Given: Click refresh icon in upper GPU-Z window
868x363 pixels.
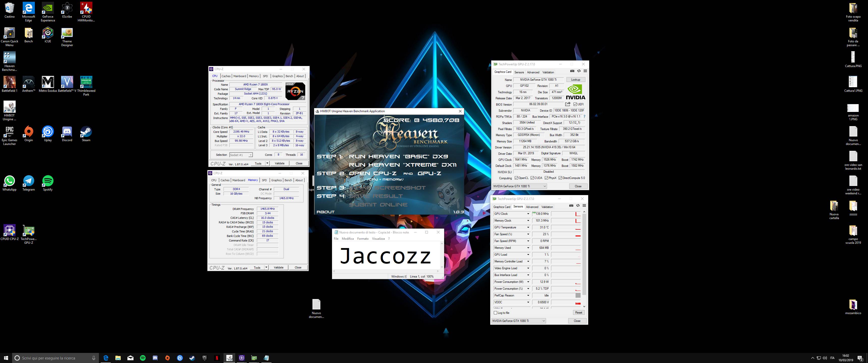Looking at the screenshot, I should pyautogui.click(x=579, y=71).
